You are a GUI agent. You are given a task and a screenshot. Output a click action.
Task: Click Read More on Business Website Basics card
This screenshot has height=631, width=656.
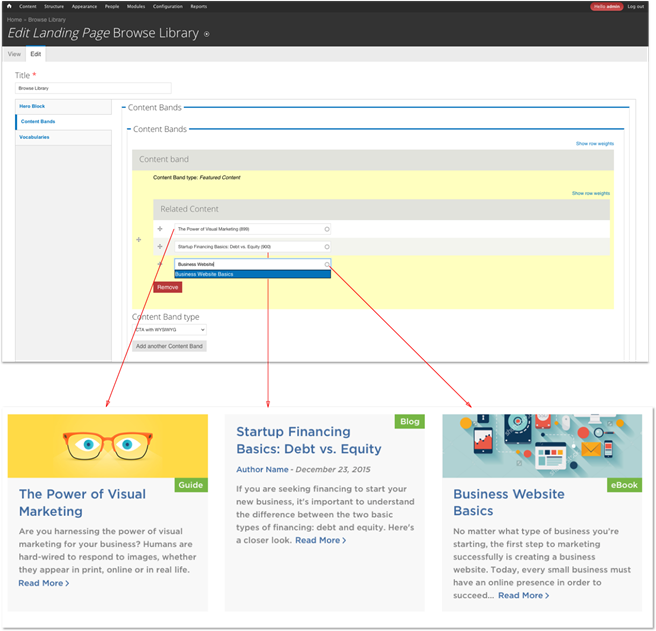pos(523,596)
